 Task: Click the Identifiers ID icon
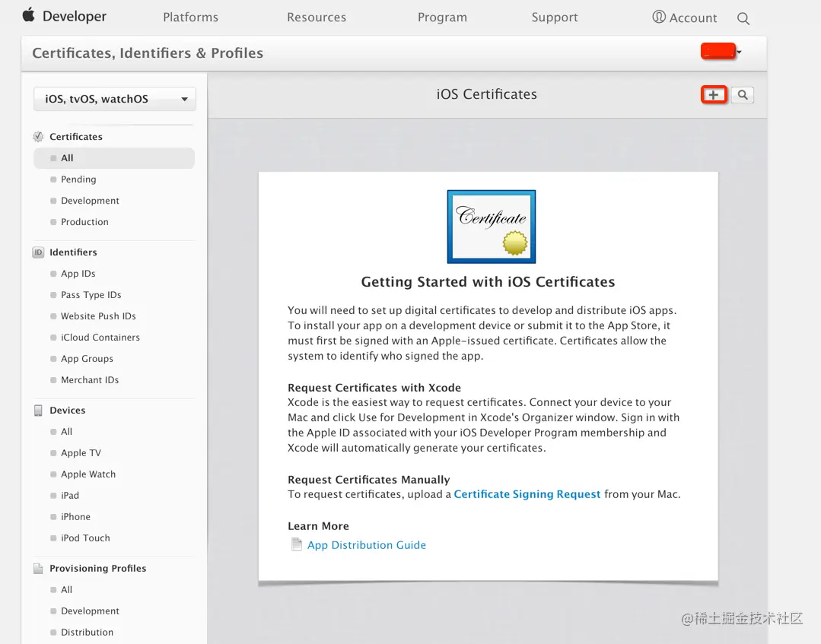pyautogui.click(x=38, y=252)
